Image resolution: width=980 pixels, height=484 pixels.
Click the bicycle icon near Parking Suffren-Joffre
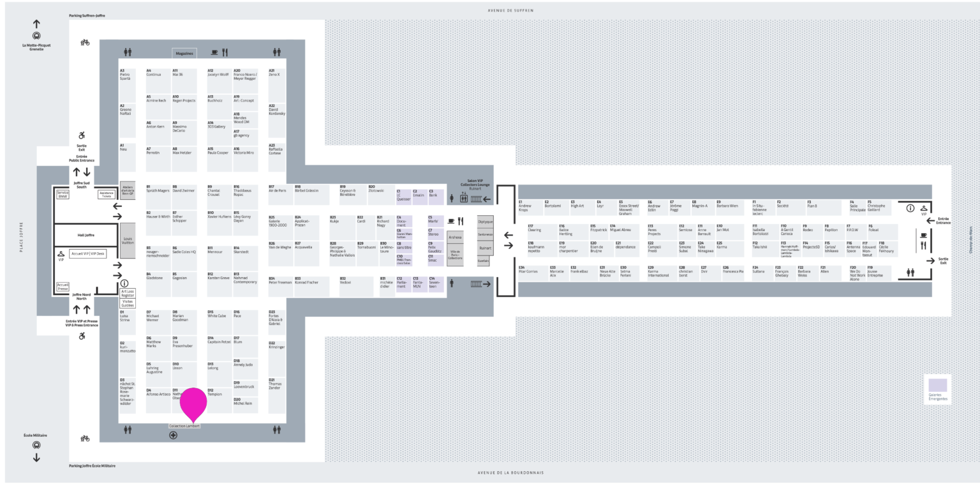pos(85,43)
